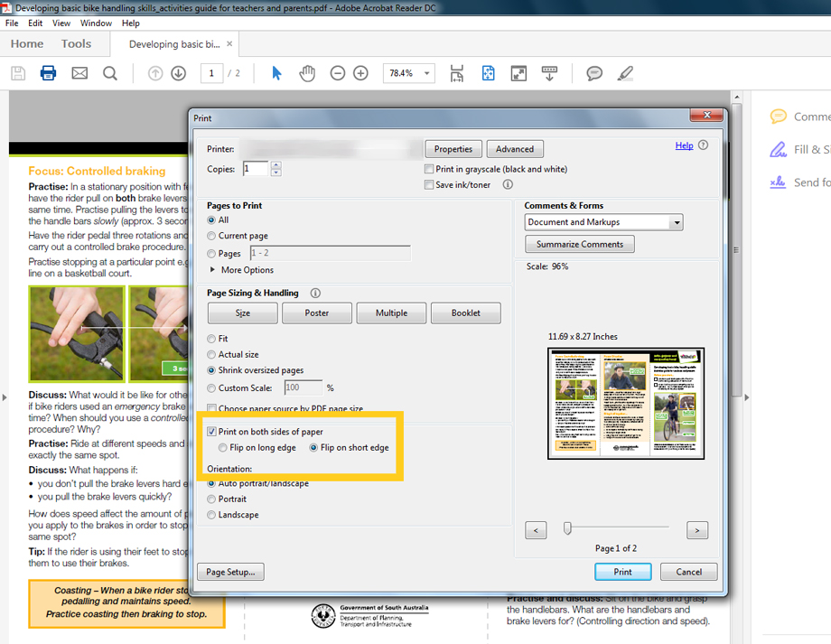The width and height of the screenshot is (831, 644).
Task: Increase Copies using the stepper arrows
Action: click(x=275, y=165)
